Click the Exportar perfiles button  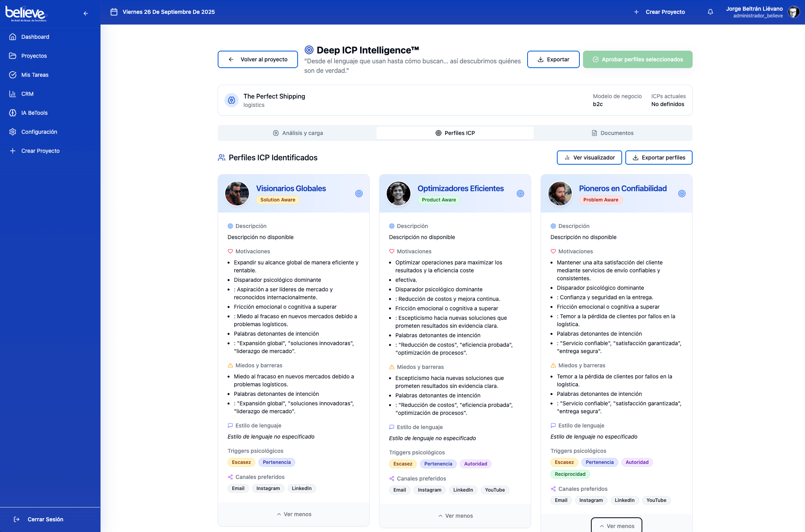[x=659, y=158]
